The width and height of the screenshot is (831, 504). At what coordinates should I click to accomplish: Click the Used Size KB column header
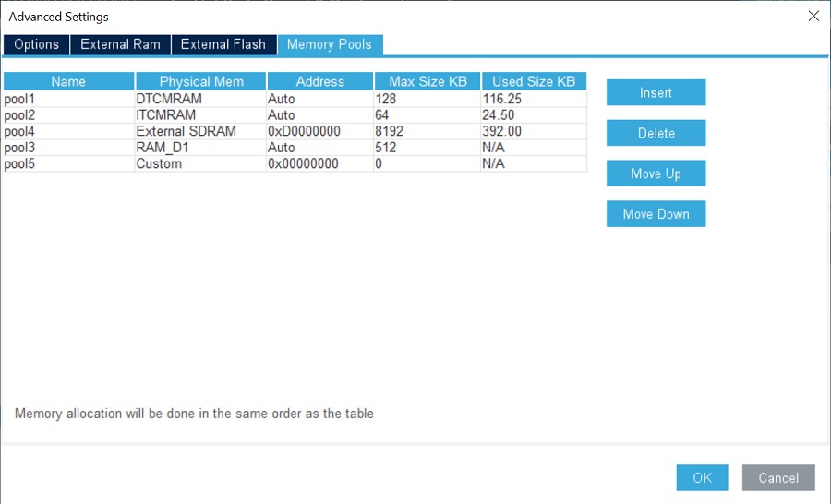point(534,81)
